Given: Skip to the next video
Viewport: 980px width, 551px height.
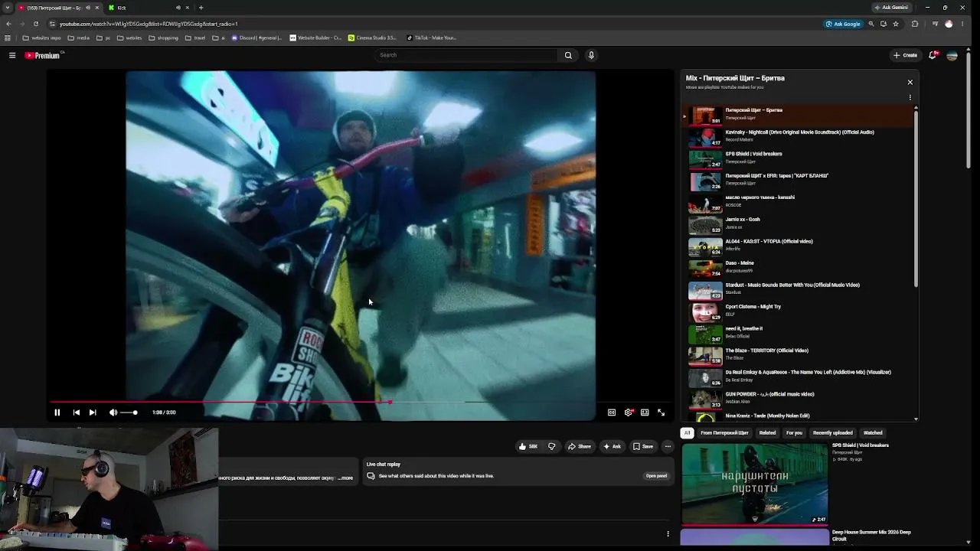Looking at the screenshot, I should (x=93, y=412).
